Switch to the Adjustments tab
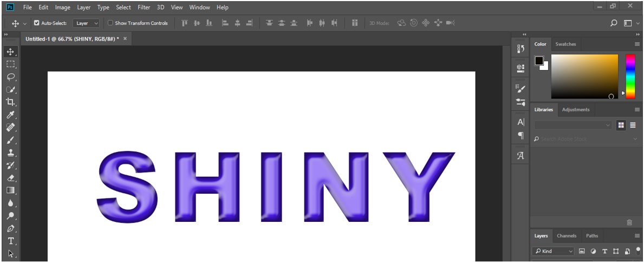Viewport: 644px width, 262px height. [x=575, y=110]
